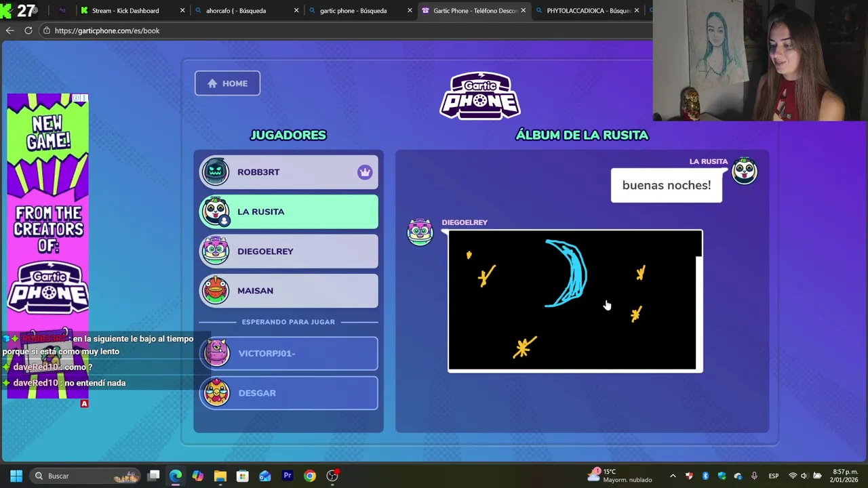Click the Gartic Phone logo
The height and width of the screenshot is (488, 868).
[x=480, y=96]
